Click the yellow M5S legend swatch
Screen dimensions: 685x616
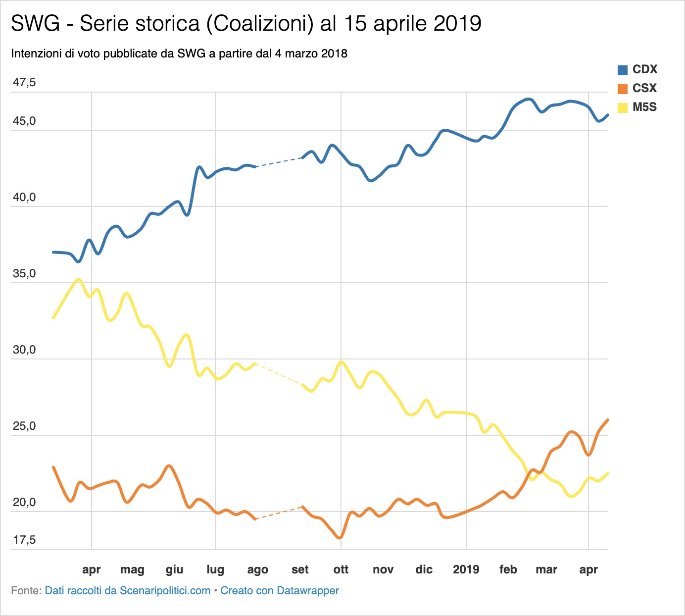point(622,107)
